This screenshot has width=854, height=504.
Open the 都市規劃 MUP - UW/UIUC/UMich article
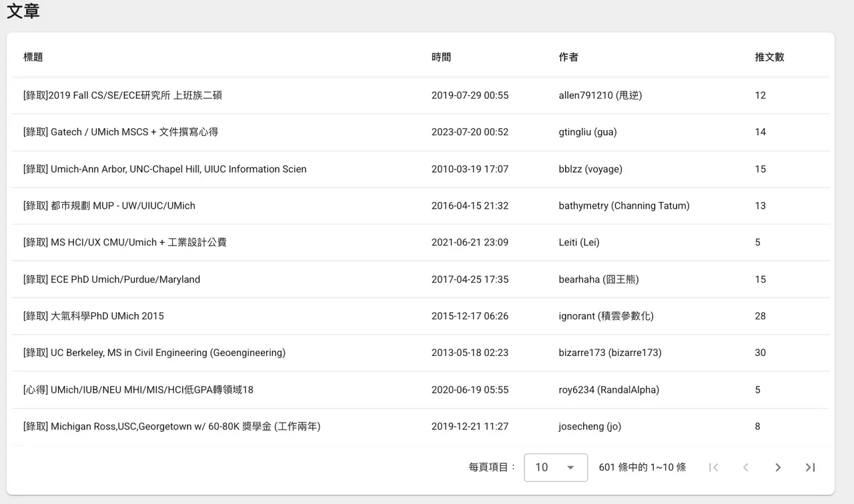pos(109,206)
